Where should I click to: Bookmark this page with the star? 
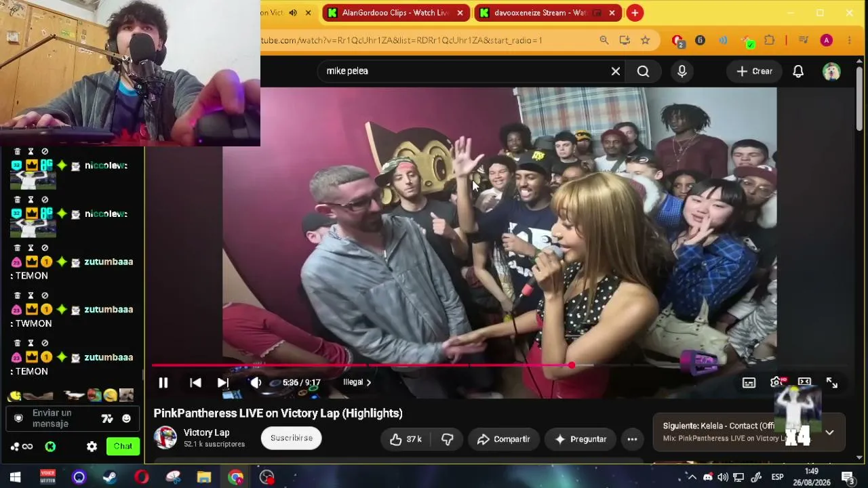tap(645, 41)
